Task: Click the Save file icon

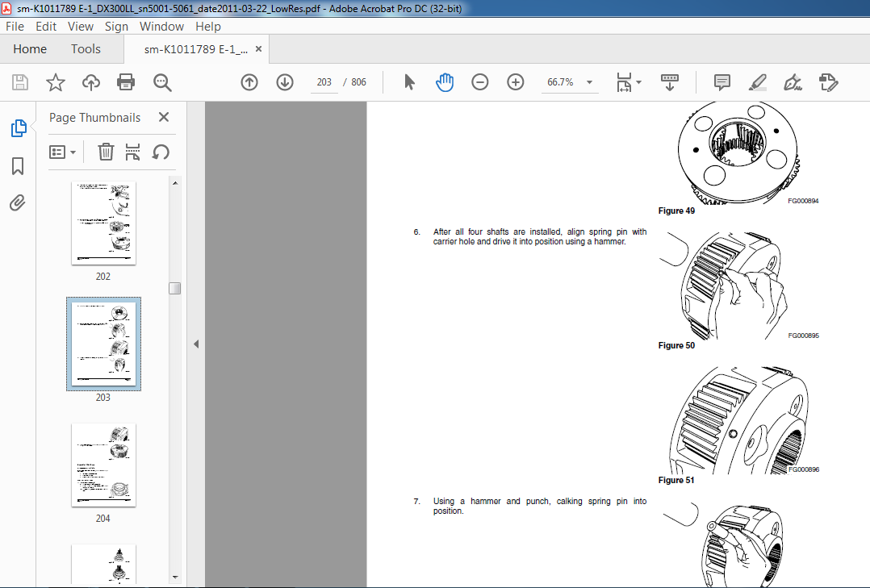Action: click(x=20, y=82)
